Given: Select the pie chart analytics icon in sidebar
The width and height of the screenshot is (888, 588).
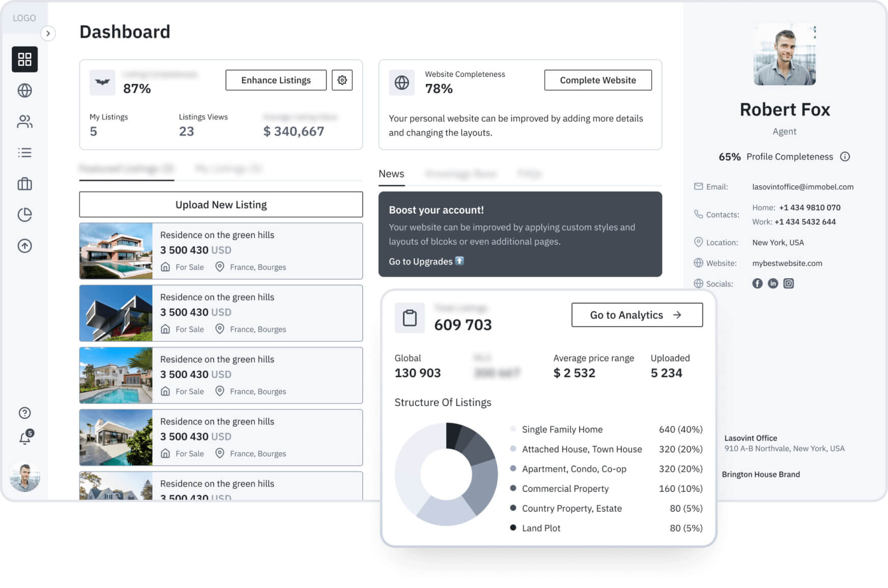Looking at the screenshot, I should [x=24, y=215].
